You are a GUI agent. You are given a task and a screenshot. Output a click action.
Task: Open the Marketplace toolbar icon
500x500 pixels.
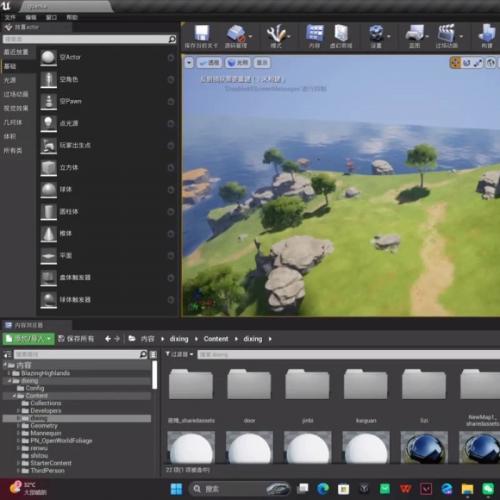(341, 33)
